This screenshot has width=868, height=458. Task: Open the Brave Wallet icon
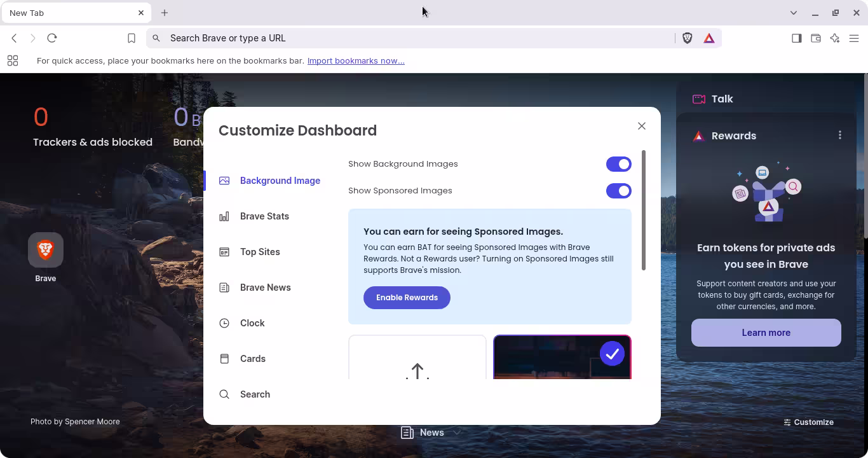[x=816, y=38]
